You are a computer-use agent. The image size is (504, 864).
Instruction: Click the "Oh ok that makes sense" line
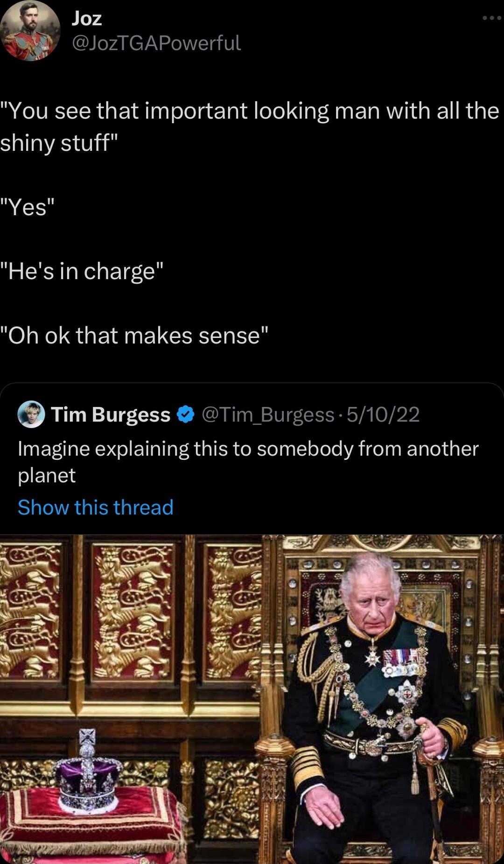135,336
